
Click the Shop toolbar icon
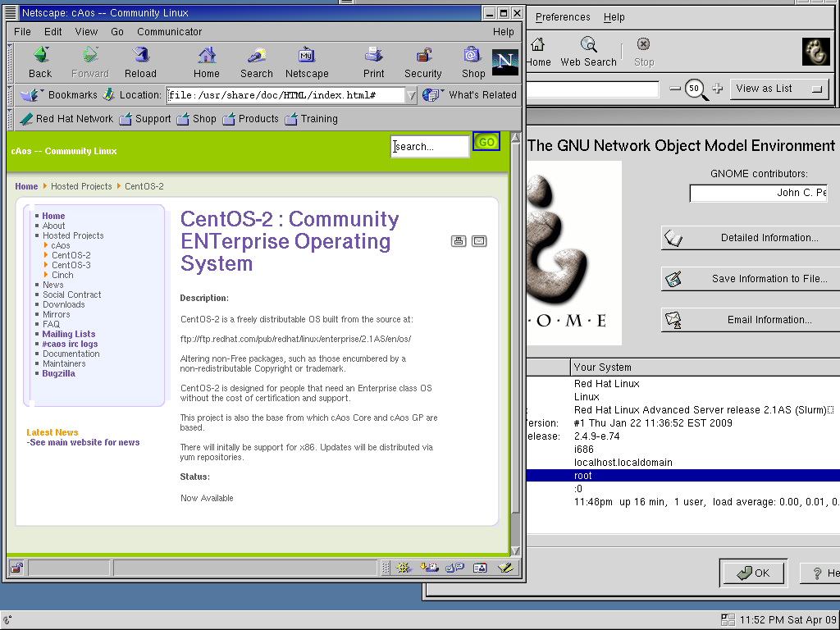point(473,62)
